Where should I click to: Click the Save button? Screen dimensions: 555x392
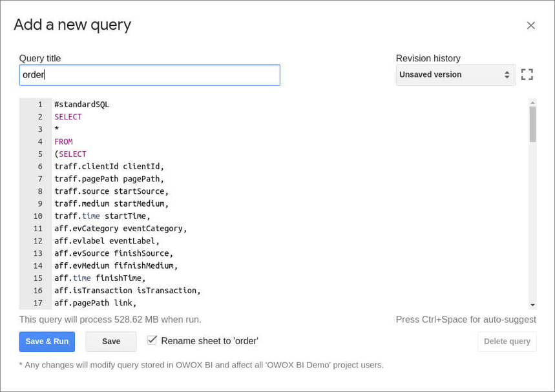(111, 342)
